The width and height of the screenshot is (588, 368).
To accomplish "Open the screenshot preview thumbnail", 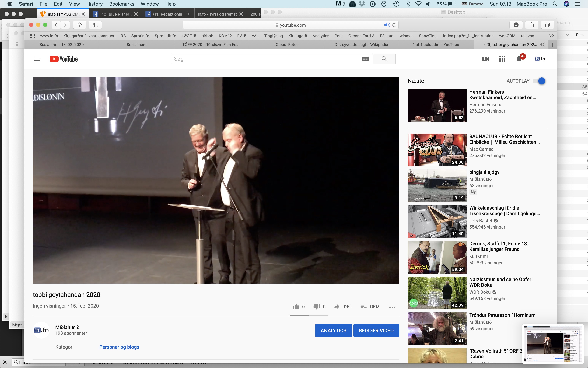I will (x=553, y=344).
